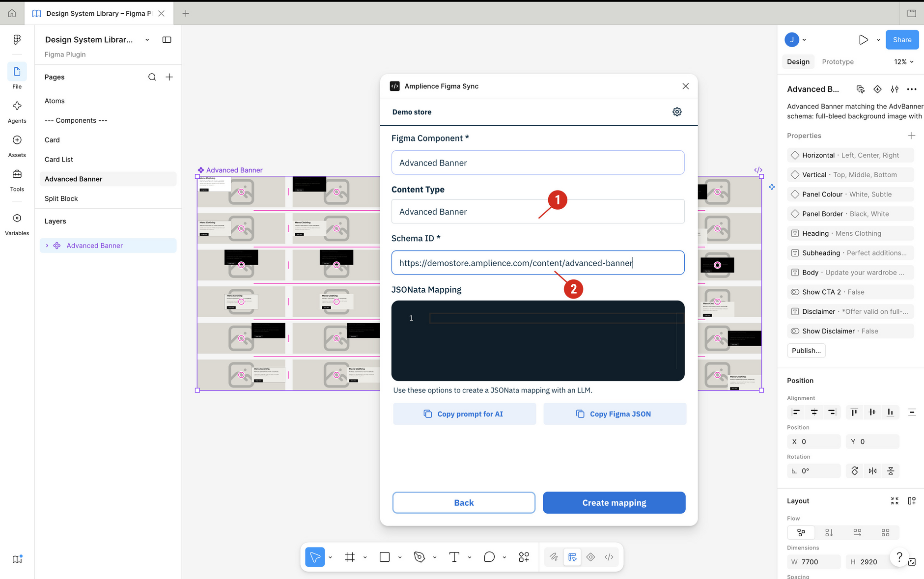
Task: Open the user avatar dropdown
Action: pos(795,40)
